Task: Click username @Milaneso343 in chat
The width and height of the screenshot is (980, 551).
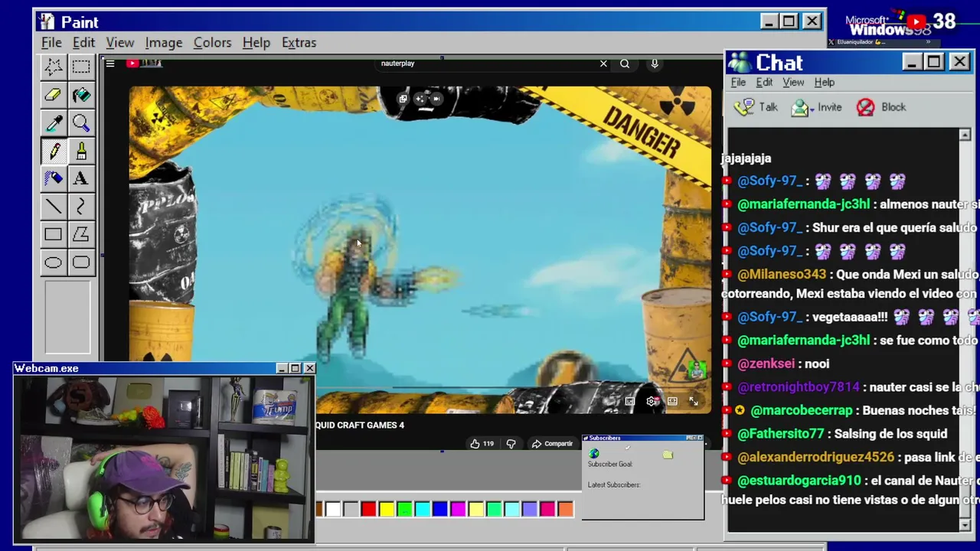Action: pos(782,274)
